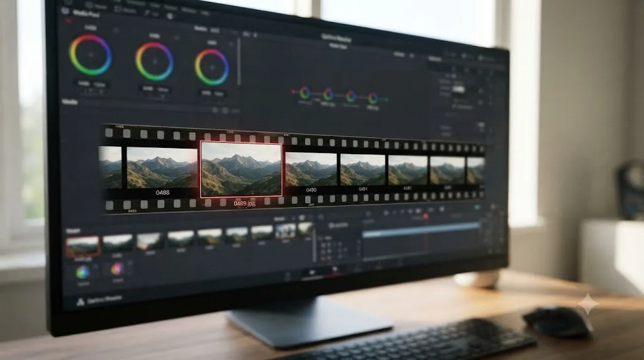Adjust the middle color wheel

point(155,61)
